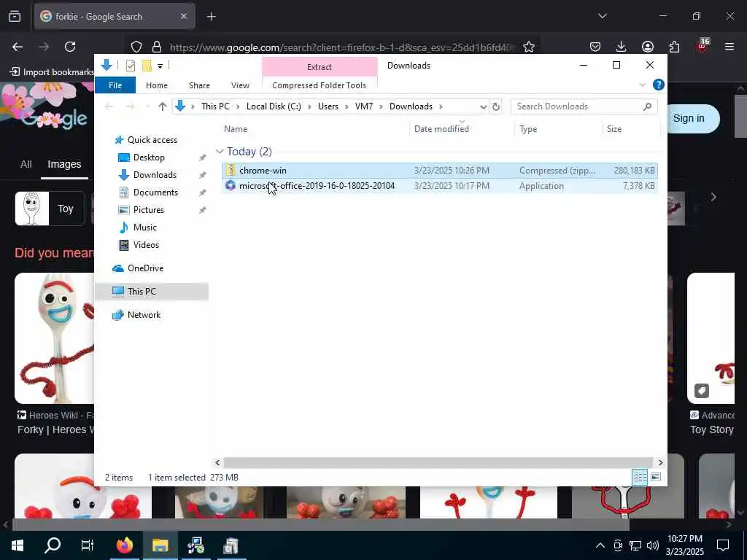Refresh the Downloads folder view

(495, 106)
